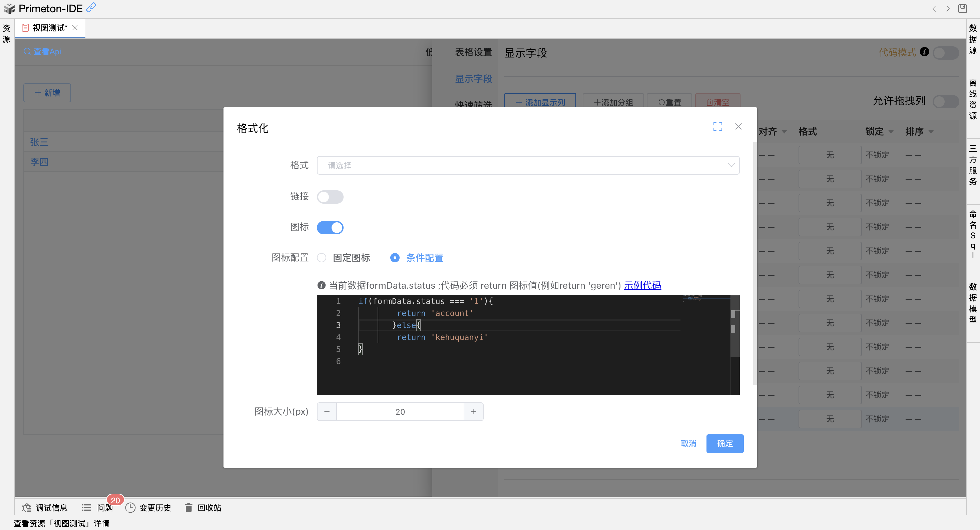Disable the 图标 toggle switch
The image size is (980, 530).
click(330, 228)
